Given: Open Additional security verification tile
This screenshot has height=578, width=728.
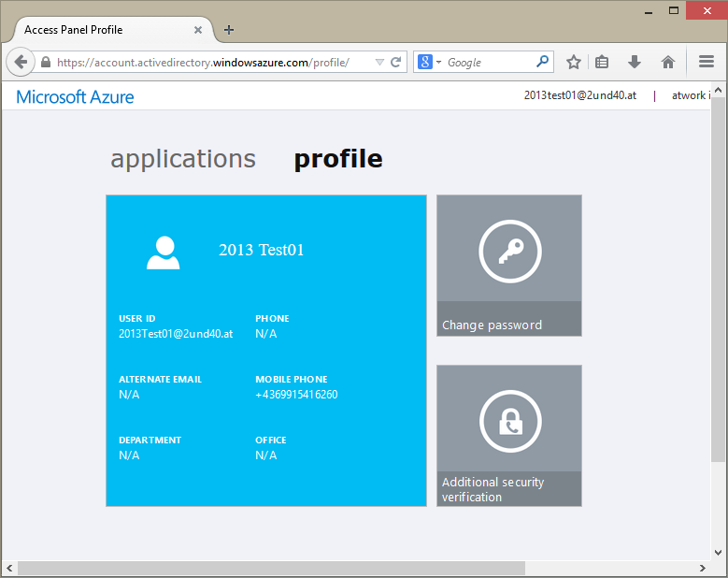Looking at the screenshot, I should tap(509, 436).
